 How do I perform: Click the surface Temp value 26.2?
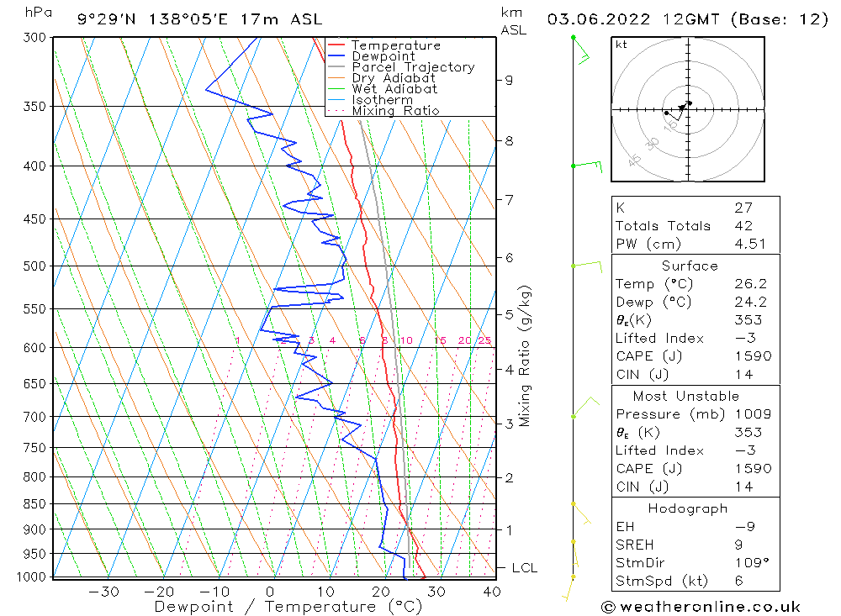coord(750,283)
